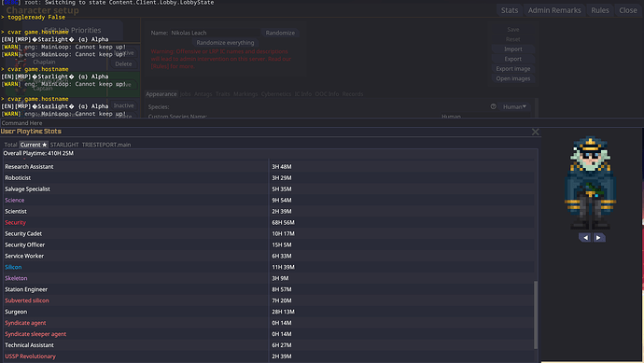
Task: Open the Antags tab
Action: pyautogui.click(x=203, y=94)
